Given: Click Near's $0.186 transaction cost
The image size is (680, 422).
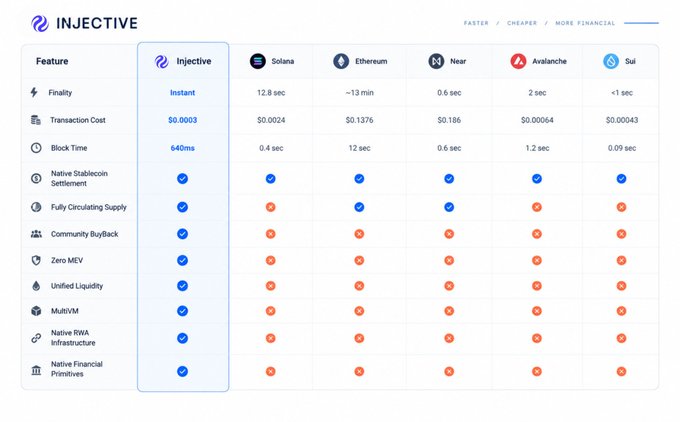Looking at the screenshot, I should pyautogui.click(x=449, y=120).
